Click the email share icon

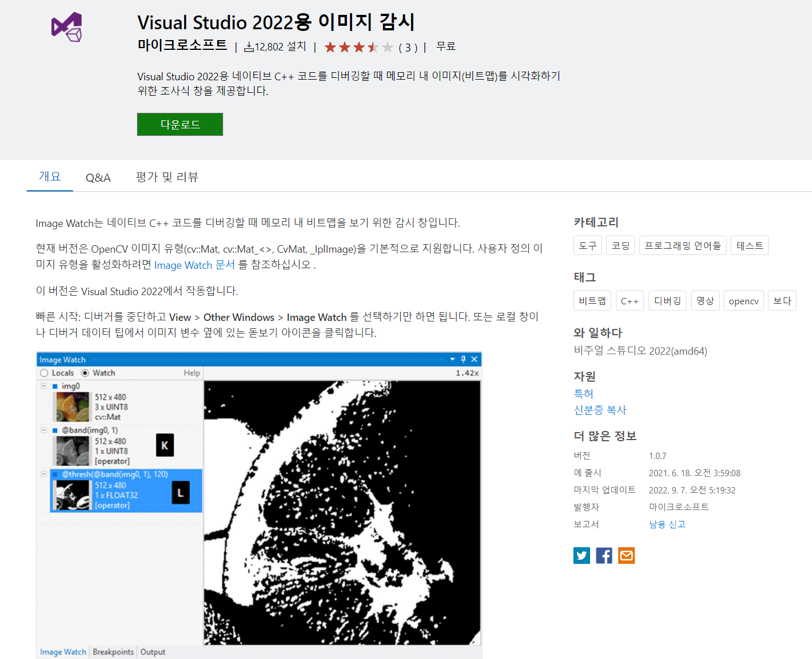tap(626, 555)
